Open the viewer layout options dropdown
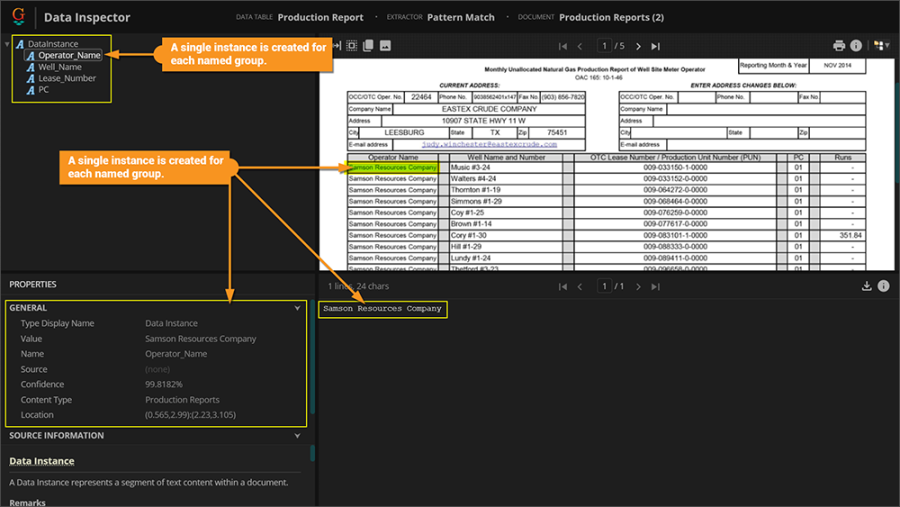This screenshot has width=900, height=507. [880, 46]
